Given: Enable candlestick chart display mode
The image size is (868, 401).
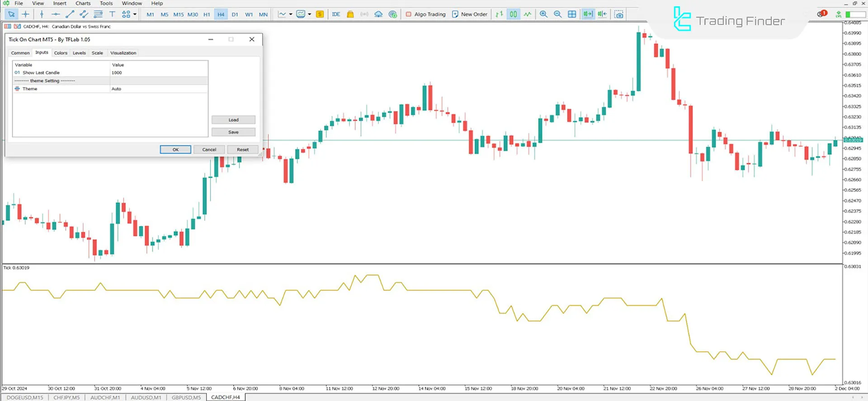Looking at the screenshot, I should pyautogui.click(x=513, y=14).
